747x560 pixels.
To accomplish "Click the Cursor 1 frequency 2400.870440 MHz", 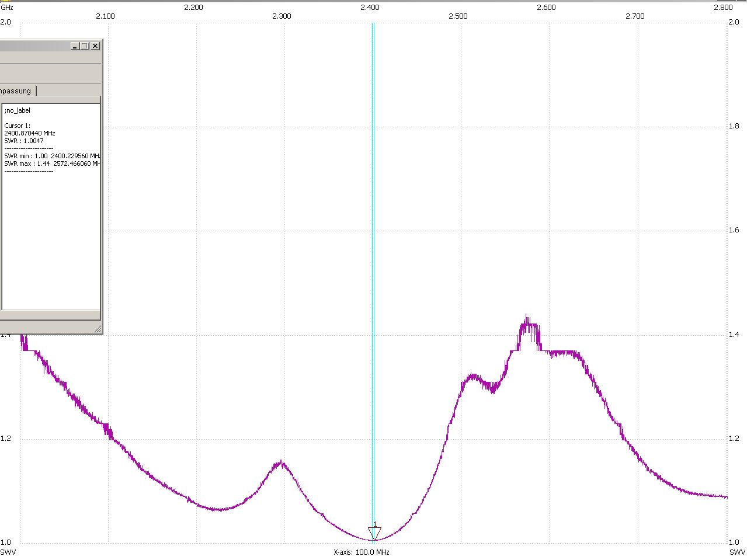I will [30, 133].
